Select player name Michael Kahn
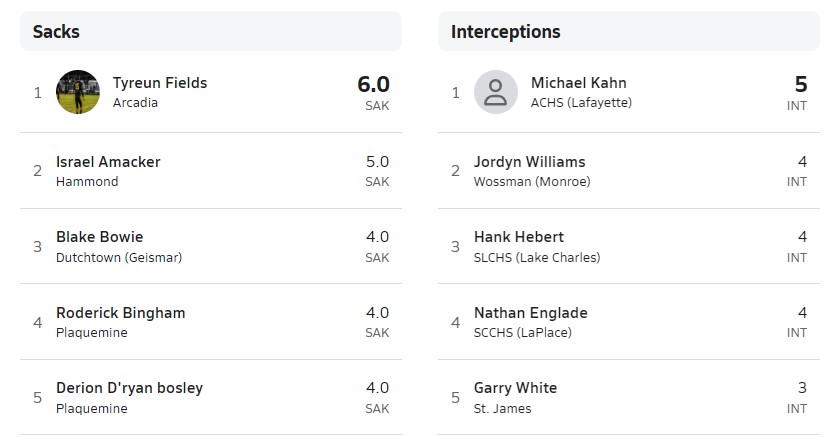The image size is (838, 437). click(x=579, y=83)
